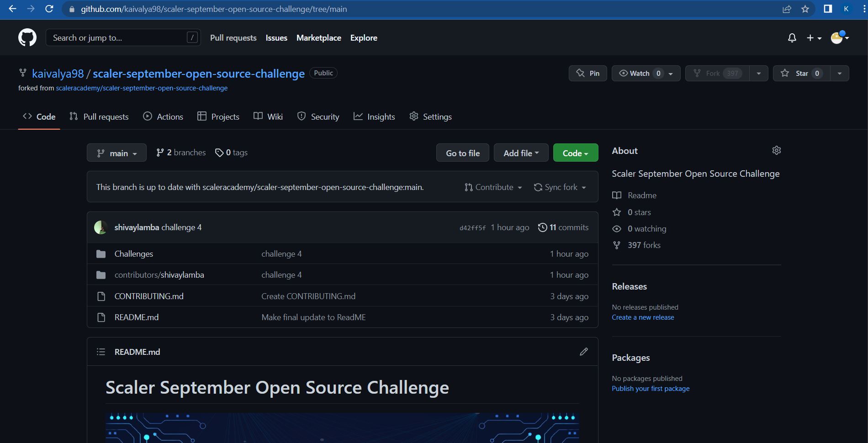This screenshot has height=443, width=868.
Task: Open kaivalya98 profile link
Action: point(58,74)
